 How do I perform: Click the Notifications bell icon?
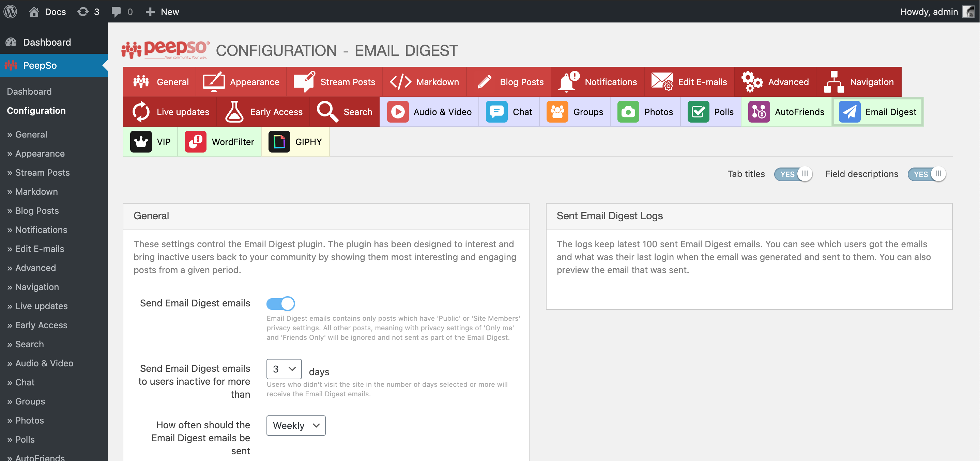click(569, 82)
